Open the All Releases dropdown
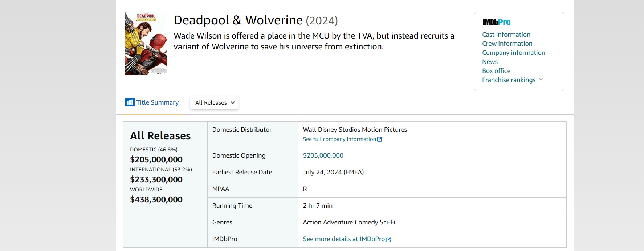The height and width of the screenshot is (251, 644). tap(215, 103)
